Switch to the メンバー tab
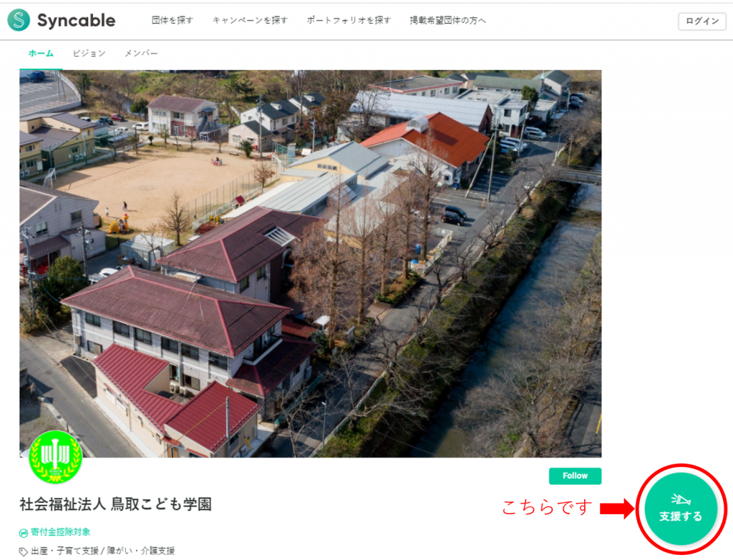733x560 pixels. coord(141,53)
